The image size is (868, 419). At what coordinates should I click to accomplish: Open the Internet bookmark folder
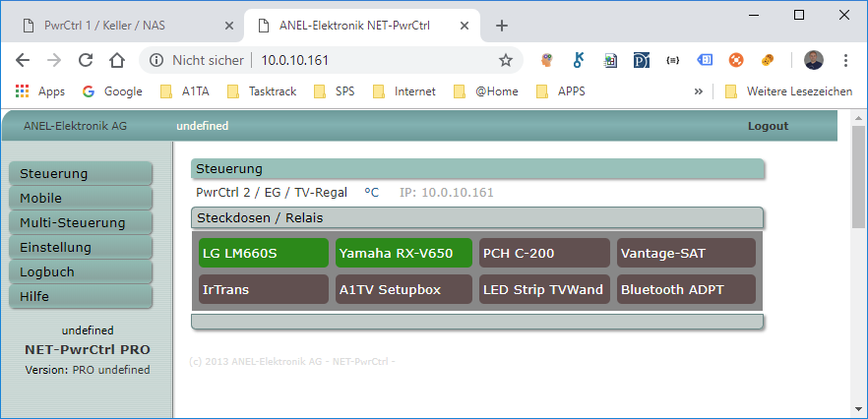404,91
